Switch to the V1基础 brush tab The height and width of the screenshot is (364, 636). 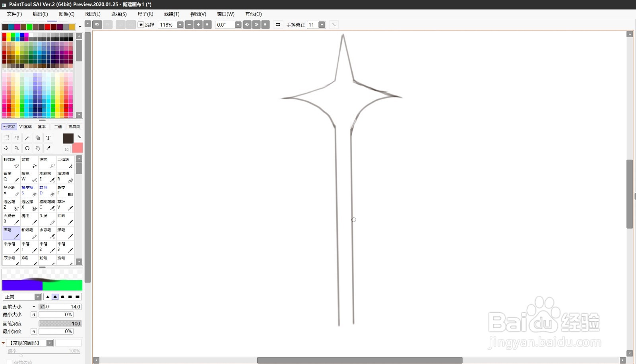[25, 126]
